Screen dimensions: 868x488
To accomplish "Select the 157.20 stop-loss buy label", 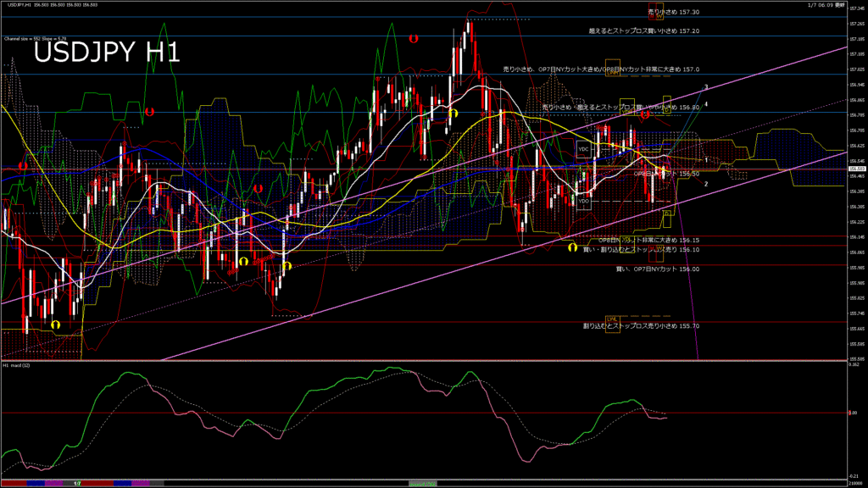I will tap(644, 30).
